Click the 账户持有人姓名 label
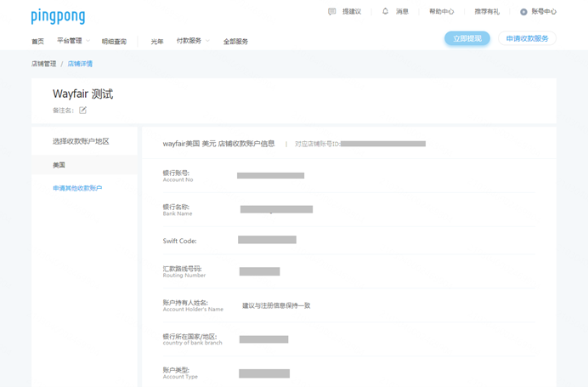The height and width of the screenshot is (387, 588). point(193,305)
